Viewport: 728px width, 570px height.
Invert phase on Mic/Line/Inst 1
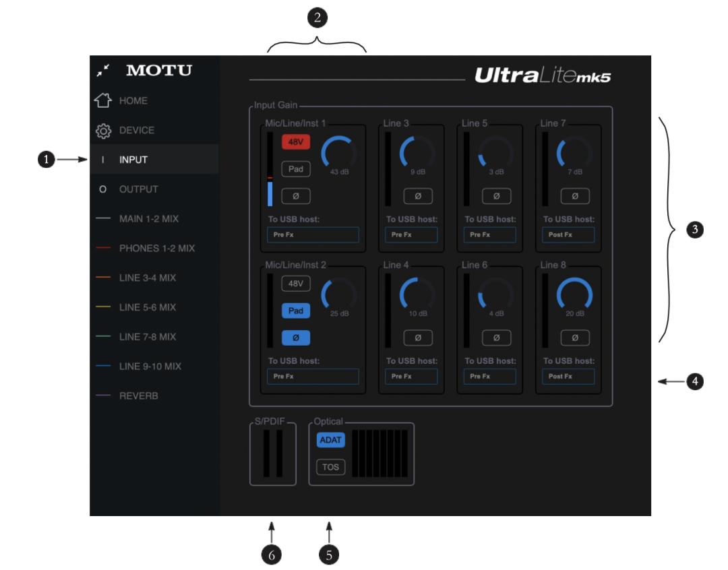296,196
